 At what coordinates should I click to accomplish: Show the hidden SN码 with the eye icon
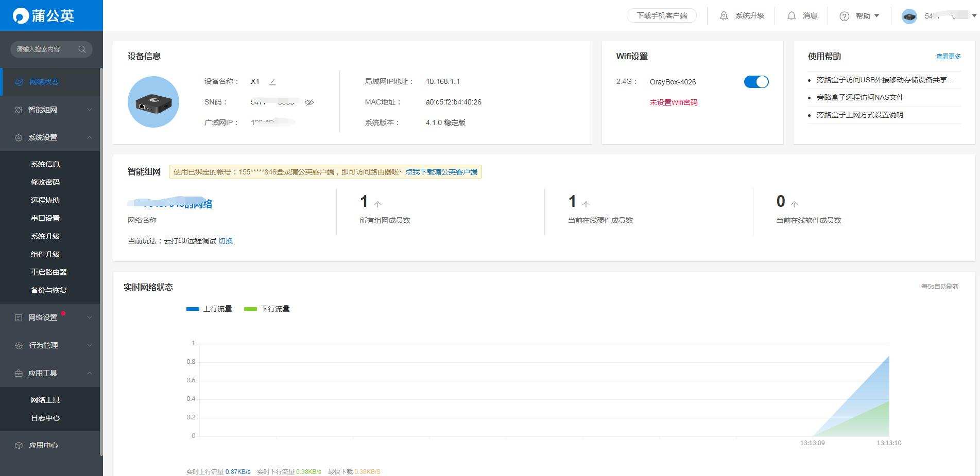[309, 102]
